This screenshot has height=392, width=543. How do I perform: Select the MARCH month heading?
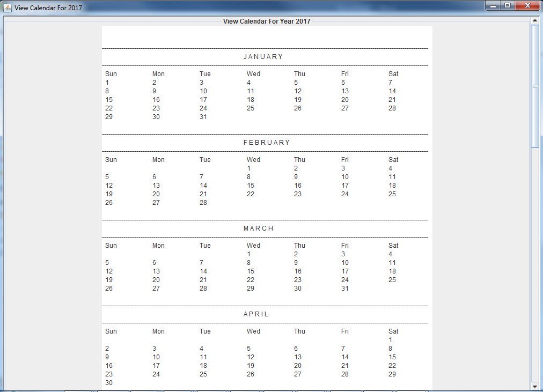click(x=259, y=228)
